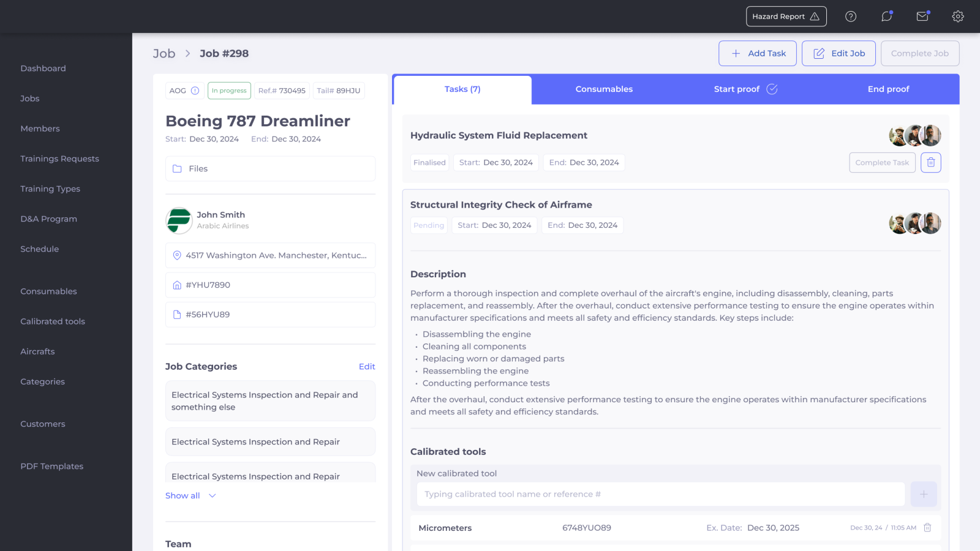This screenshot has width=980, height=551.
Task: Switch to the Consumables tab
Action: tap(603, 89)
